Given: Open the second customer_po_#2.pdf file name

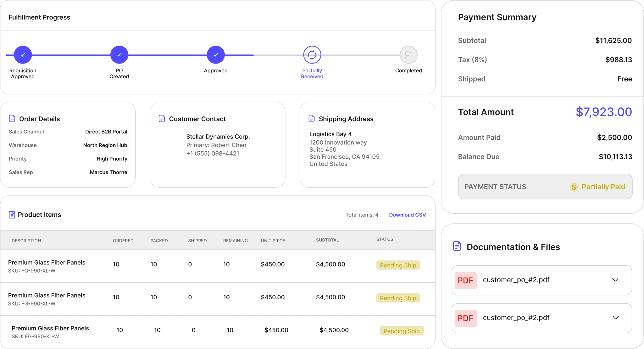Looking at the screenshot, I should [x=516, y=318].
